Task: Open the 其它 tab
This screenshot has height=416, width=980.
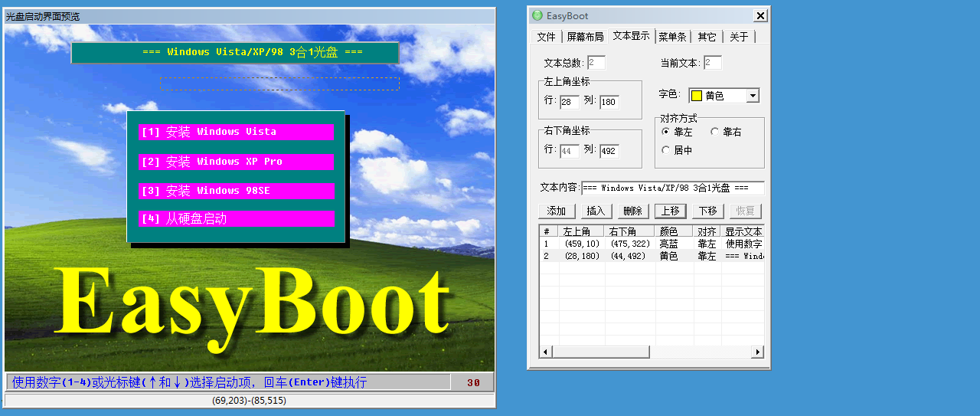Action: [707, 37]
